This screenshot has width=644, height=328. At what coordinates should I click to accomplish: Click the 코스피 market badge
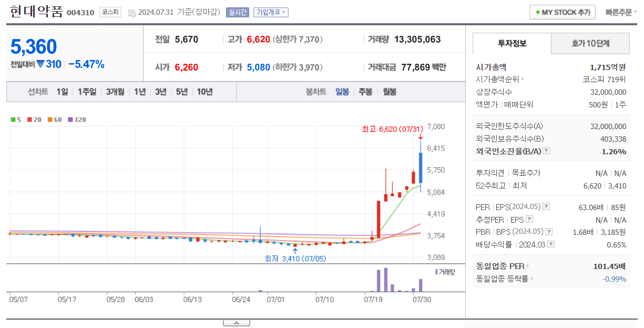(110, 12)
